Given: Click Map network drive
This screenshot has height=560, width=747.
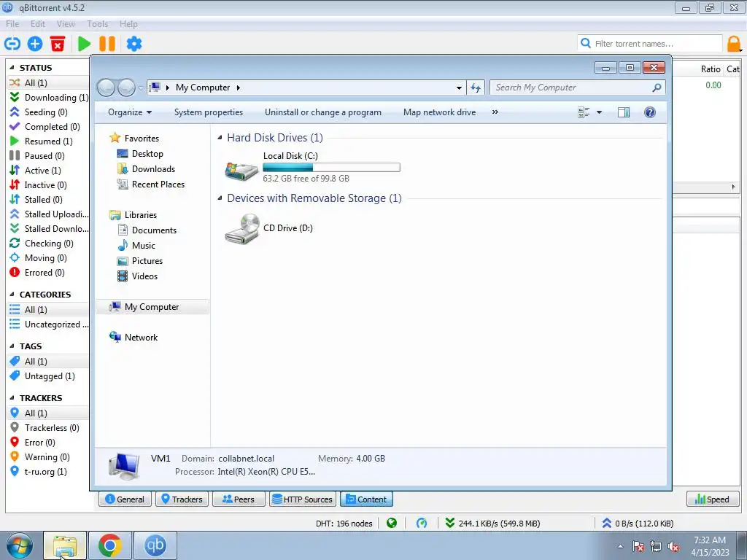Looking at the screenshot, I should point(439,112).
